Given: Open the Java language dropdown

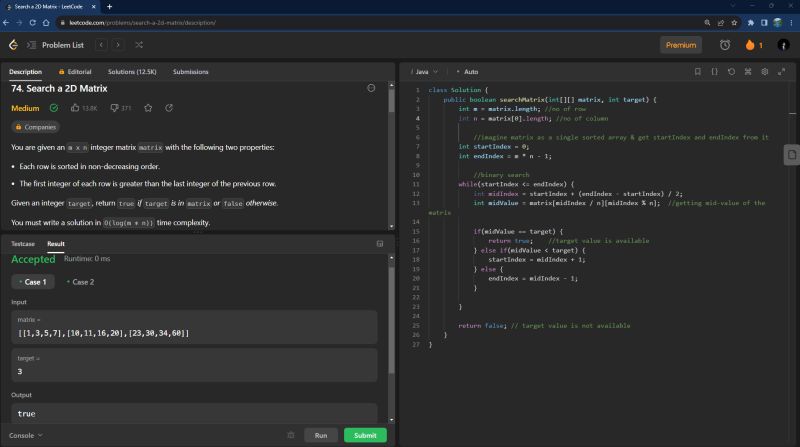Looking at the screenshot, I should [x=424, y=72].
